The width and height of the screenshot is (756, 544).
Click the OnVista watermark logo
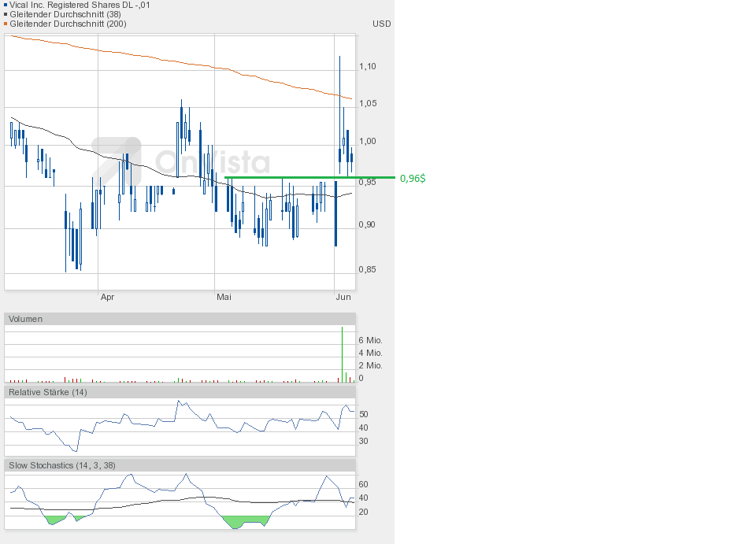click(181, 161)
